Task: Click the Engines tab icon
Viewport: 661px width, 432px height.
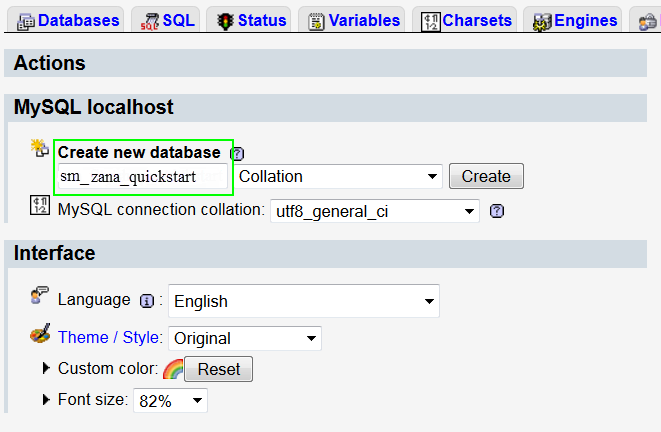Action: coord(542,22)
